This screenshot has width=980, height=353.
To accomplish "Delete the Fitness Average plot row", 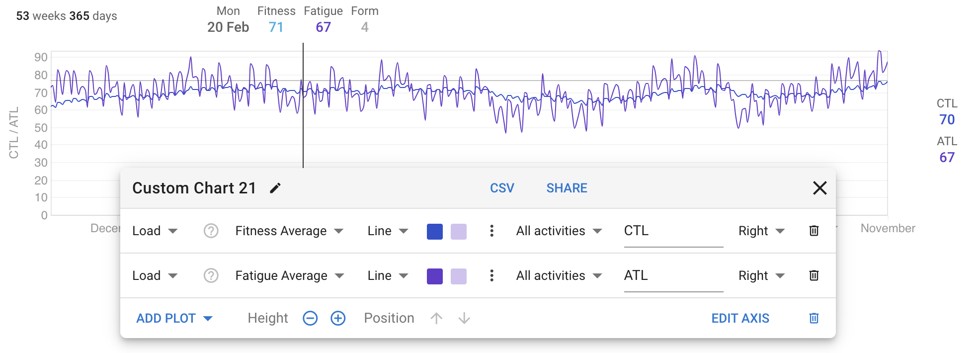I will pos(814,231).
